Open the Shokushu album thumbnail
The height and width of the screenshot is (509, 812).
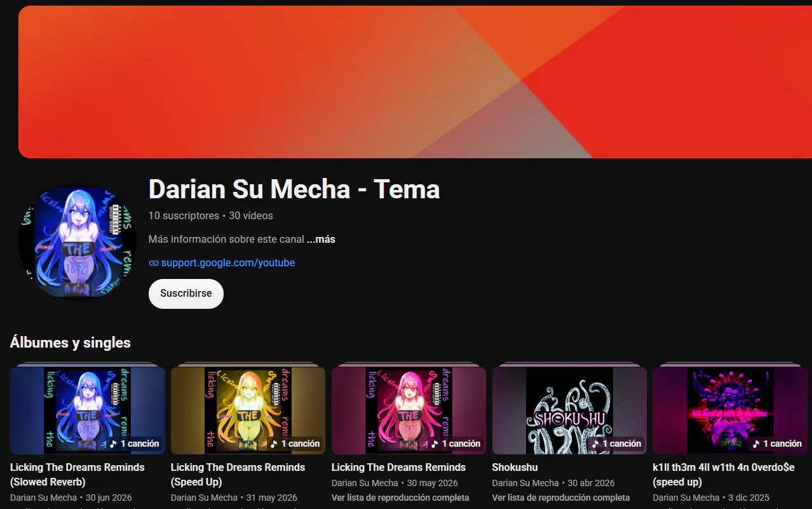pos(570,411)
